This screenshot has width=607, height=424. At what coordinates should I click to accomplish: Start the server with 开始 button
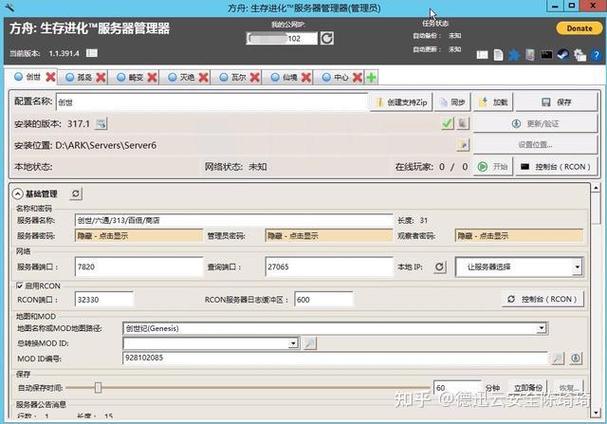click(x=493, y=167)
